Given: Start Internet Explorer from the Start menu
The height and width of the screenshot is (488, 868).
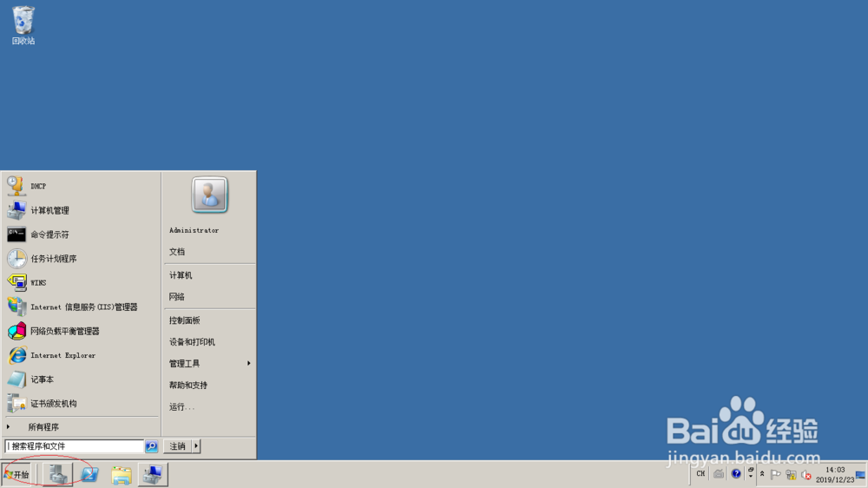Looking at the screenshot, I should click(82, 355).
